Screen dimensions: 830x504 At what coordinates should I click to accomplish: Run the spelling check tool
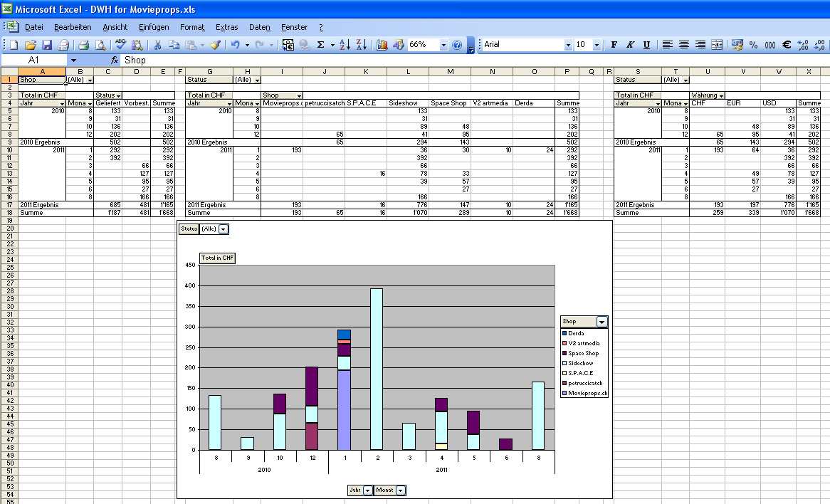point(120,45)
